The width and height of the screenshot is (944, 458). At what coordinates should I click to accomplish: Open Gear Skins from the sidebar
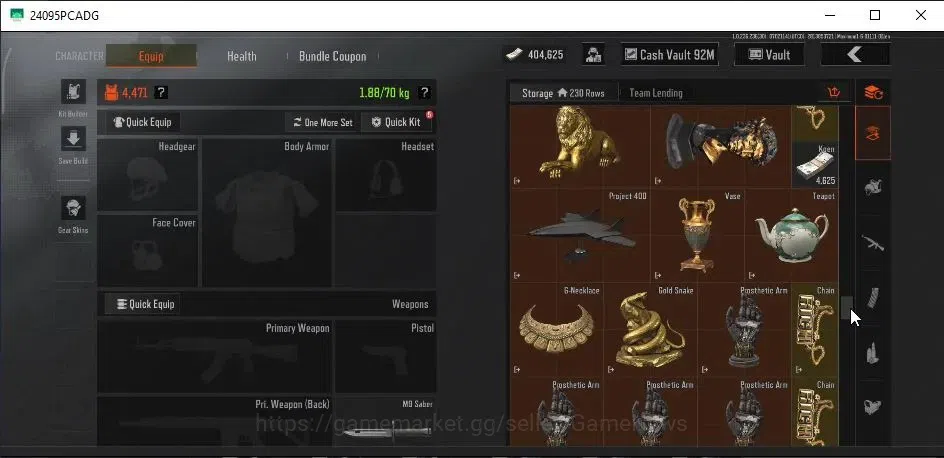[x=73, y=208]
